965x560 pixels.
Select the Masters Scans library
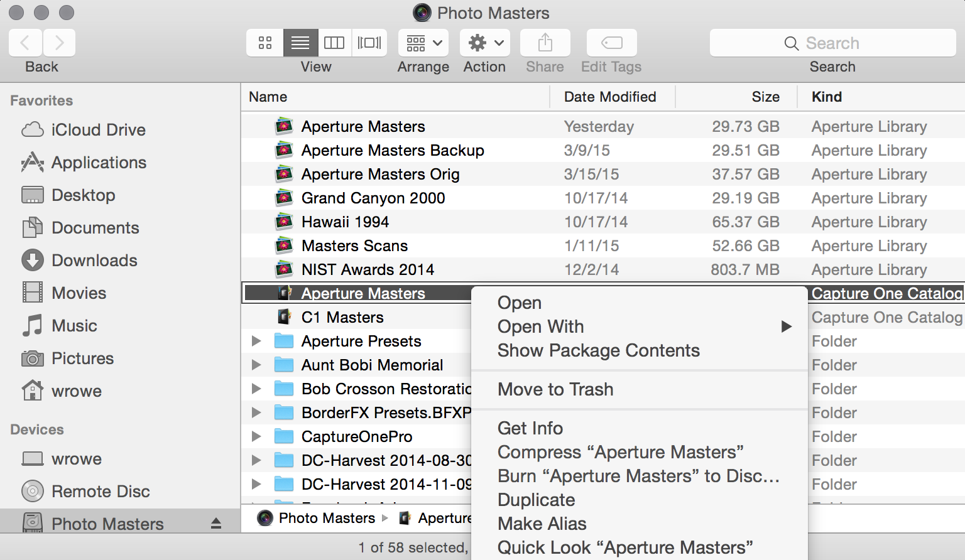[x=603, y=246]
